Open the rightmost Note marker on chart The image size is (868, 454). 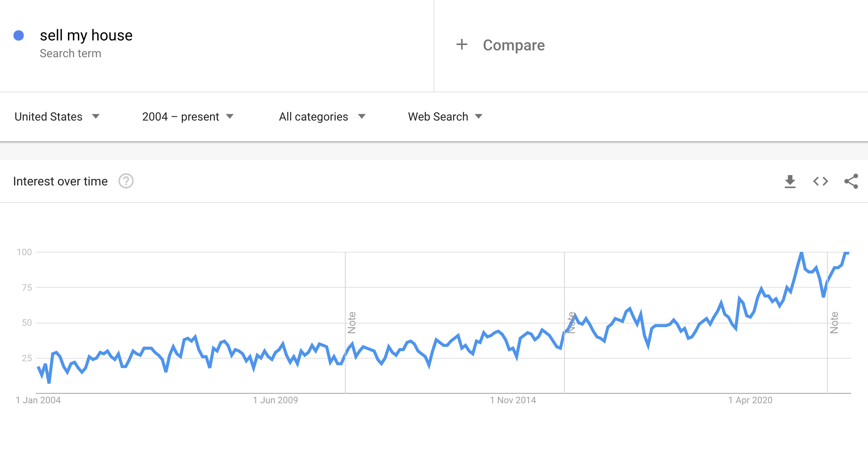834,322
